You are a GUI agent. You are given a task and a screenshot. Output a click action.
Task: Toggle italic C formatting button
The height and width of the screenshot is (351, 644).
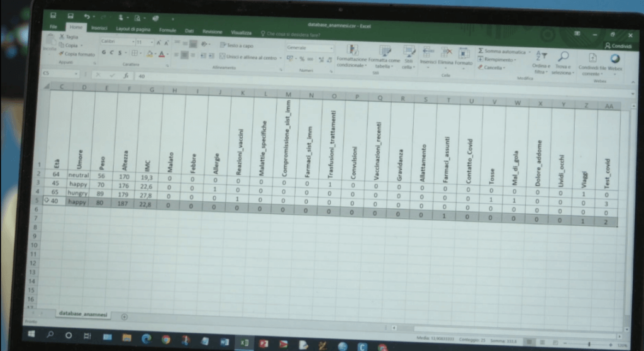click(111, 54)
